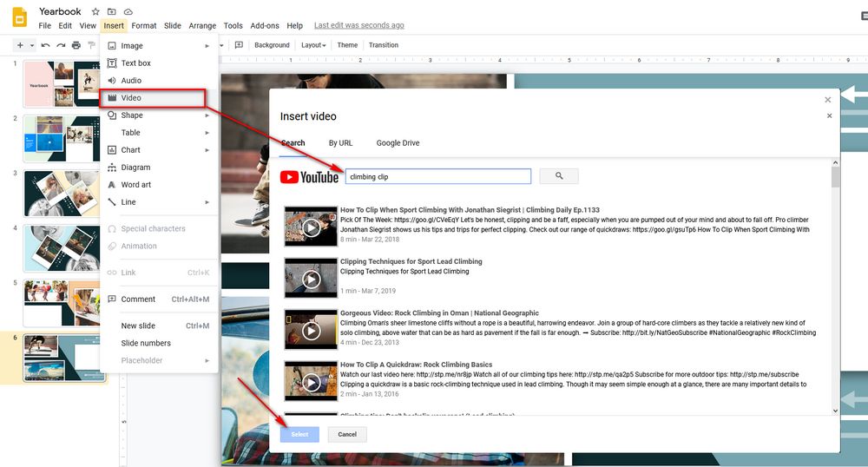Open the Slide menu
Screen dimensions: 868x467
[173, 25]
